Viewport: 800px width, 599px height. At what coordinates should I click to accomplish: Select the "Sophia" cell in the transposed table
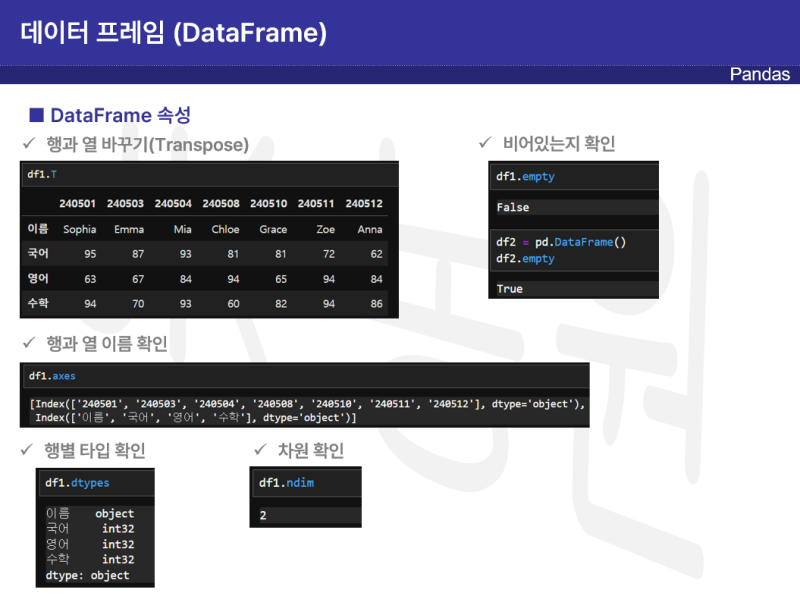click(x=78, y=229)
